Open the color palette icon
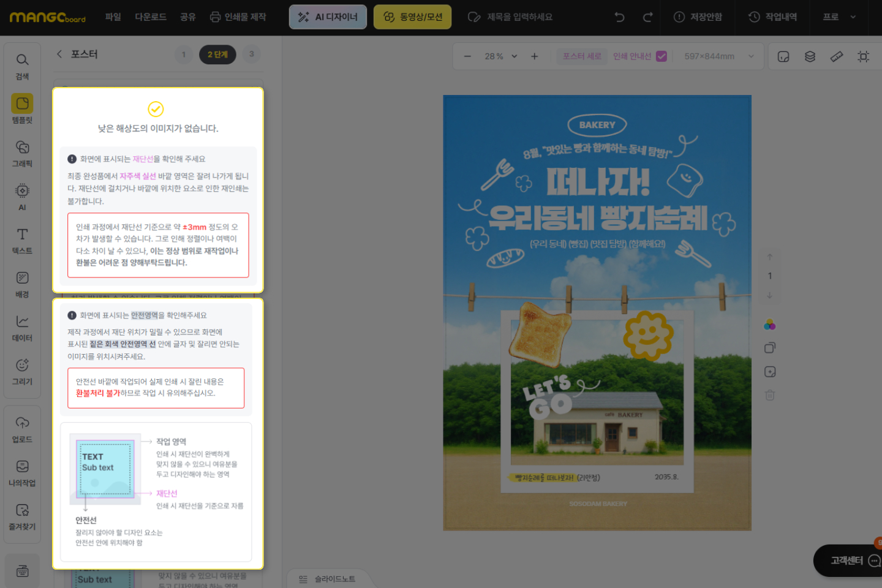This screenshot has height=588, width=882. (770, 325)
